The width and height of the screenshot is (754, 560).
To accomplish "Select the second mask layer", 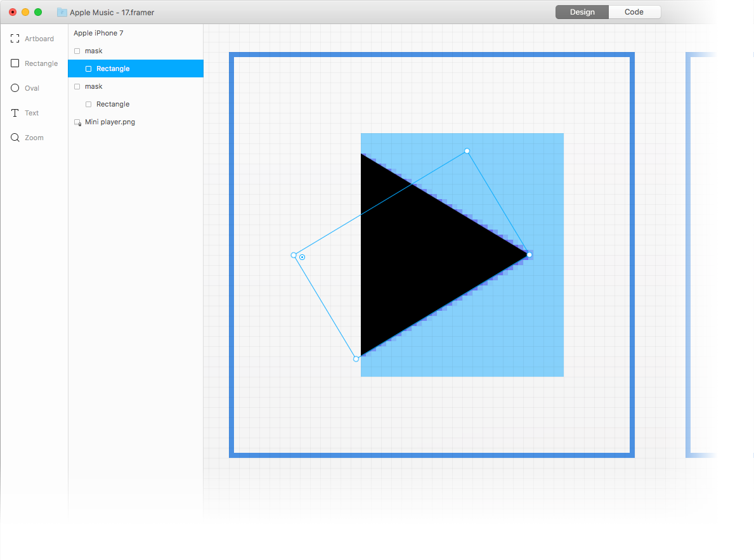I will (136, 87).
